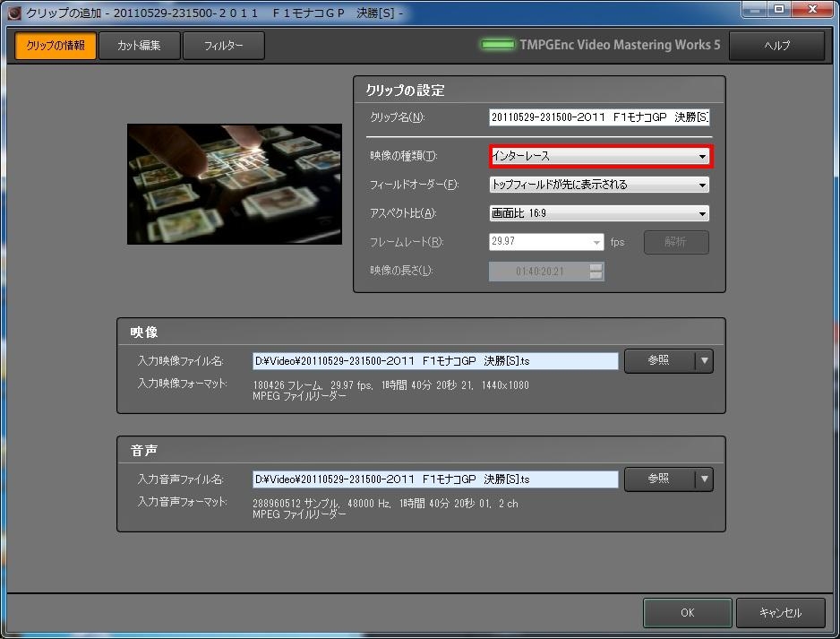Click the 解析 button
The image size is (840, 639).
(676, 242)
